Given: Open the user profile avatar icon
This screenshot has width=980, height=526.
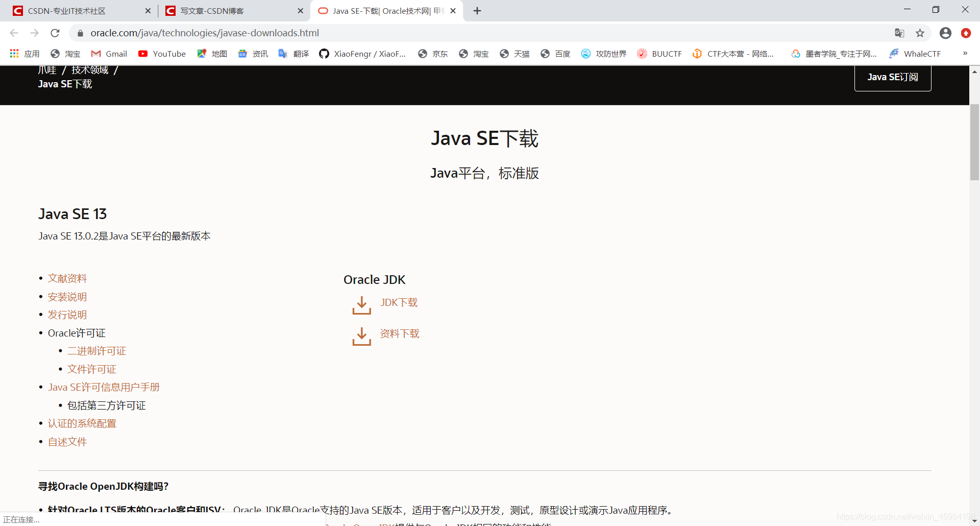Looking at the screenshot, I should pos(945,33).
